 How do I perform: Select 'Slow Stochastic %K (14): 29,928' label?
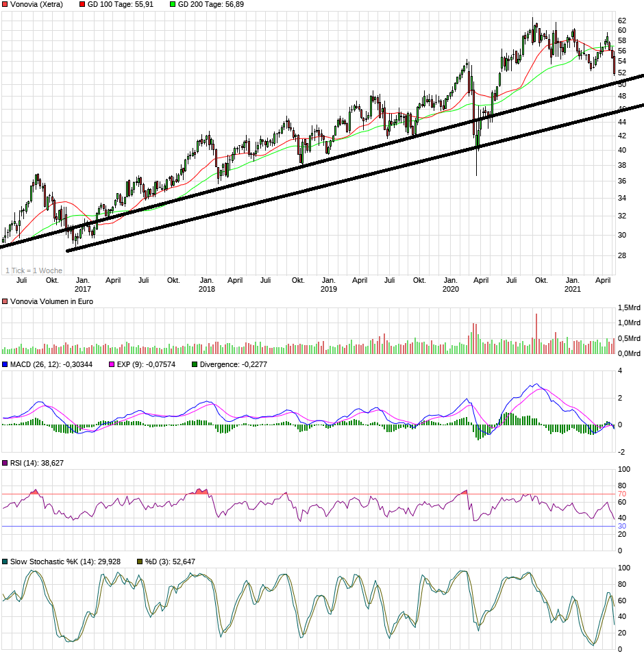pos(65,562)
